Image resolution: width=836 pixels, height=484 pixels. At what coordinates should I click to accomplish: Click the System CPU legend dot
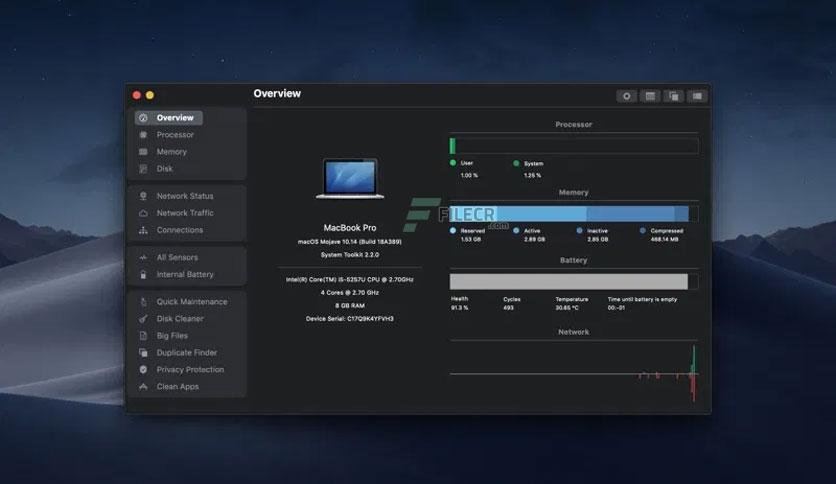pyautogui.click(x=516, y=164)
